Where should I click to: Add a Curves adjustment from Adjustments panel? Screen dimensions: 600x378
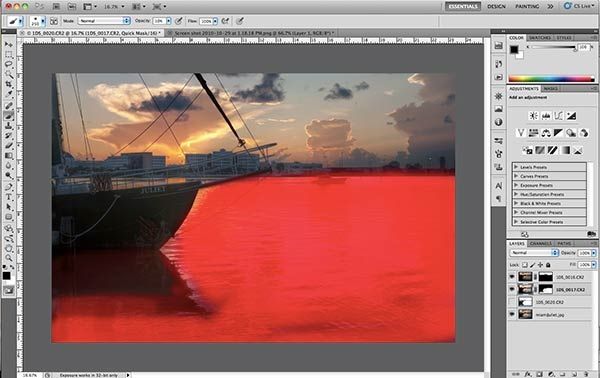(x=558, y=116)
